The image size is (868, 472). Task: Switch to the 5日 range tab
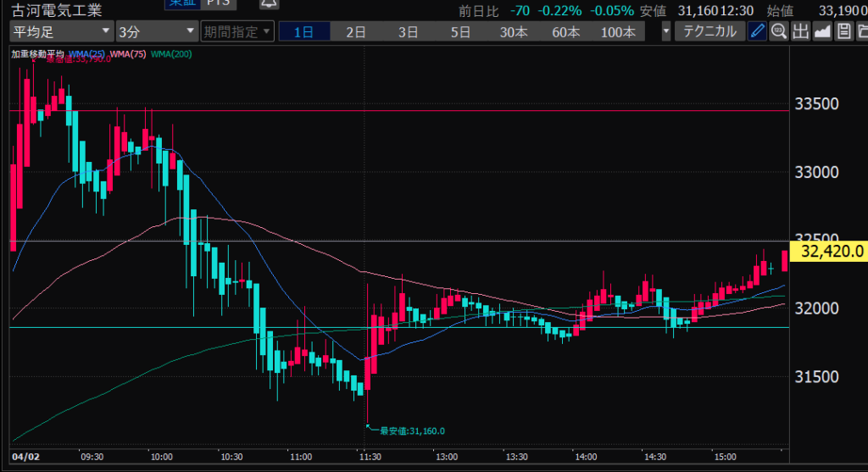click(460, 32)
